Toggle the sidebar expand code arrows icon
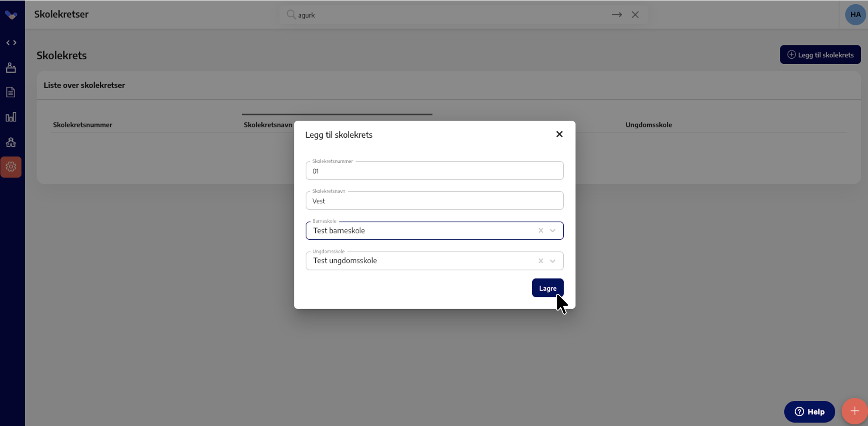The width and height of the screenshot is (868, 426). point(11,43)
